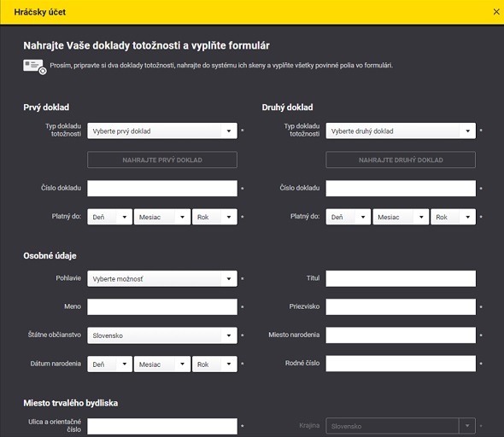
Task: Click into the Meno text field
Action: [x=162, y=307]
